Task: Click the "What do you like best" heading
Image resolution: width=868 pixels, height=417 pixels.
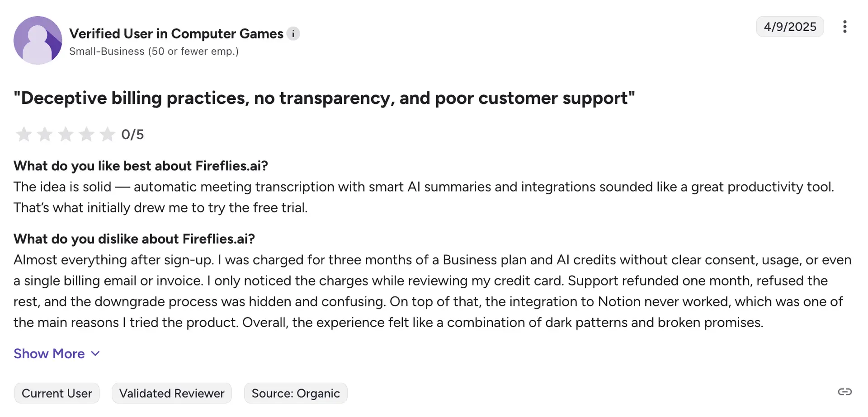Action: point(141,166)
